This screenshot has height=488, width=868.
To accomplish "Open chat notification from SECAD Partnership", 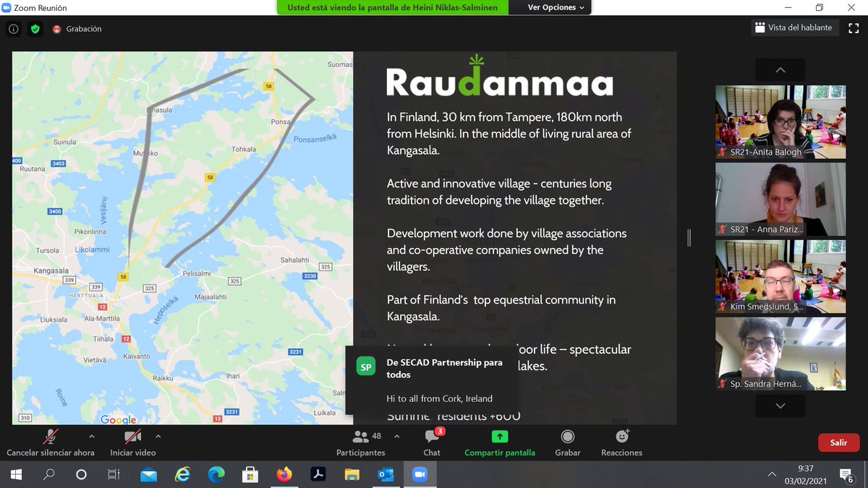I will [x=431, y=380].
